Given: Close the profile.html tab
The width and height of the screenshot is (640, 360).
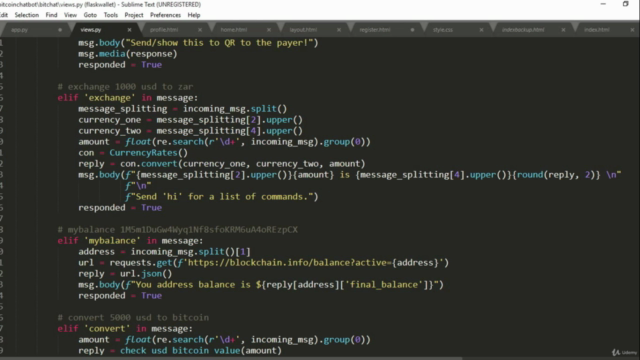Looking at the screenshot, I should point(200,30).
